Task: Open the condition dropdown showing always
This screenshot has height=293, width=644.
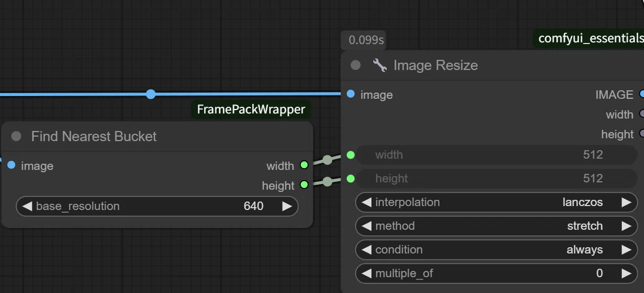Action: 496,250
